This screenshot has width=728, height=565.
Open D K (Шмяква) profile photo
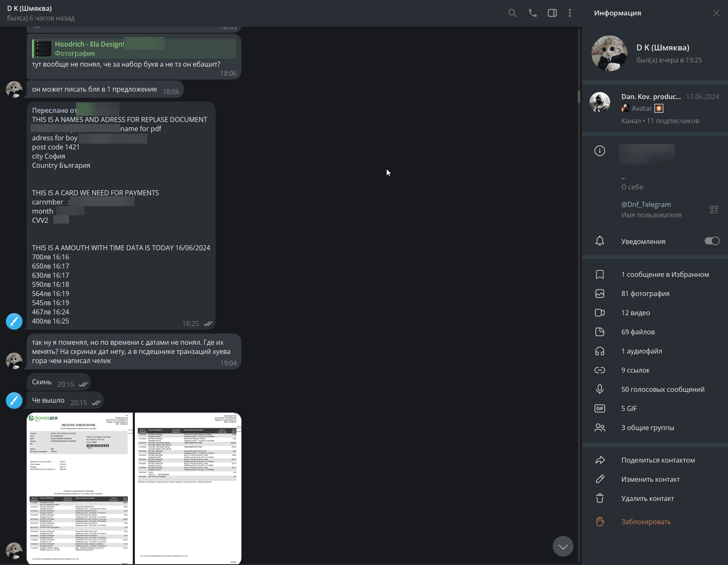[x=609, y=53]
